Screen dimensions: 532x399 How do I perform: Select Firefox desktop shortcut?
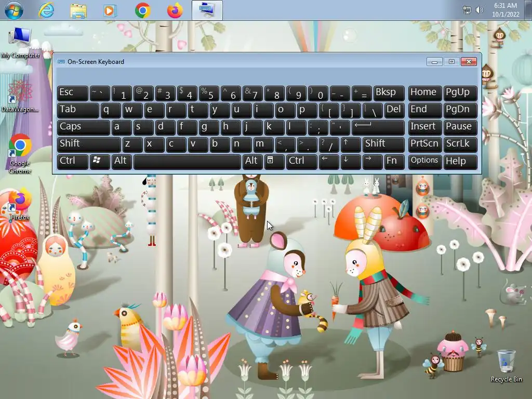(20, 204)
